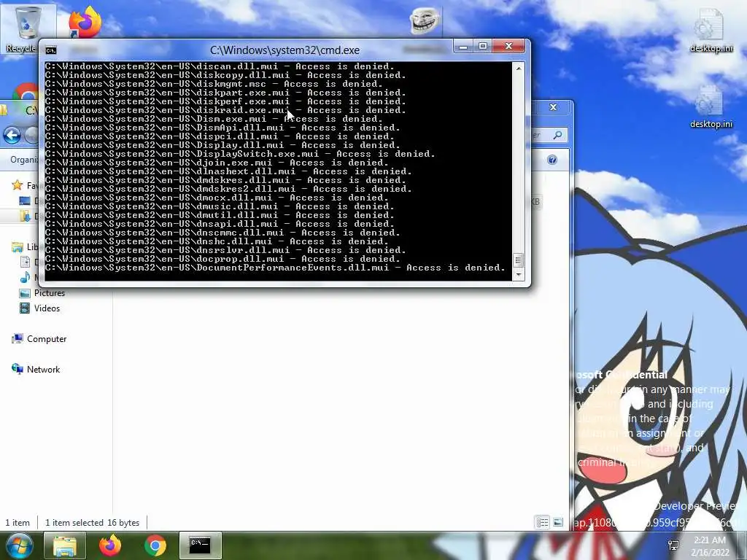The width and height of the screenshot is (747, 560).
Task: Click the dnsapi.dll.mui output line
Action: pos(220,224)
